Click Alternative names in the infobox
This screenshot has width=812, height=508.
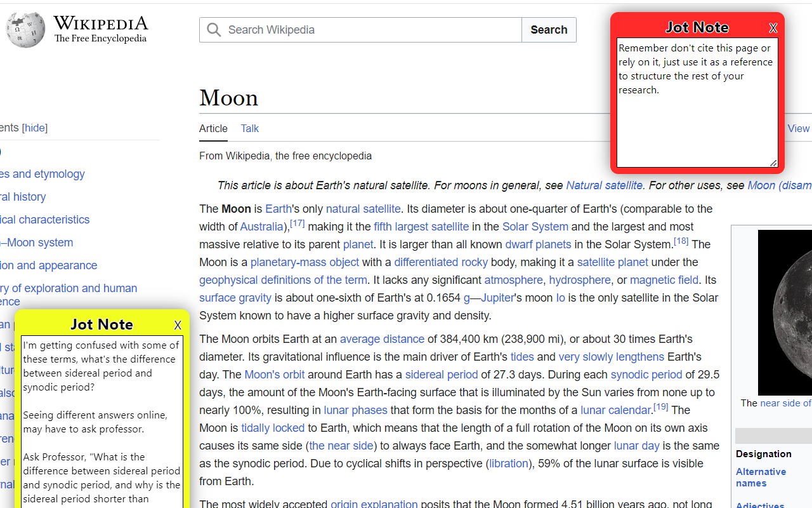(761, 477)
